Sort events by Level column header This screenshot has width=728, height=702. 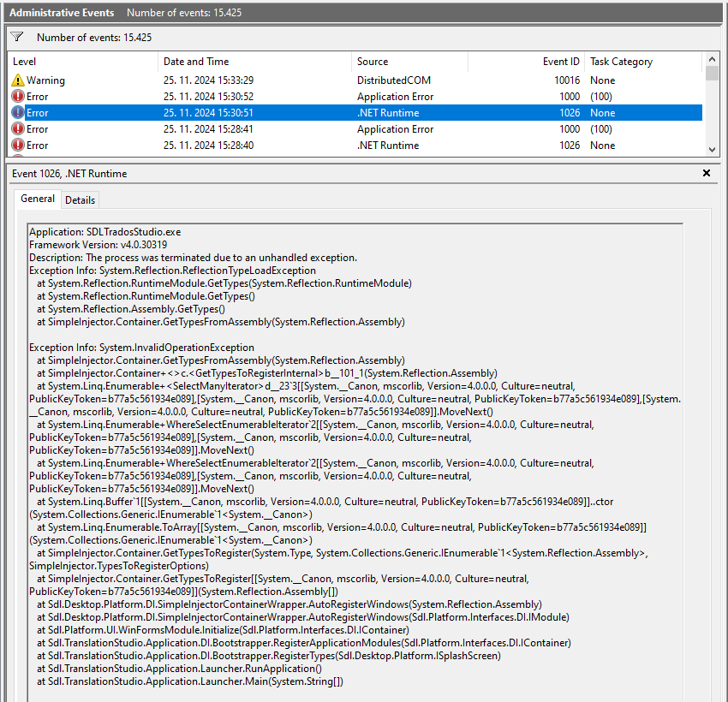[82, 62]
